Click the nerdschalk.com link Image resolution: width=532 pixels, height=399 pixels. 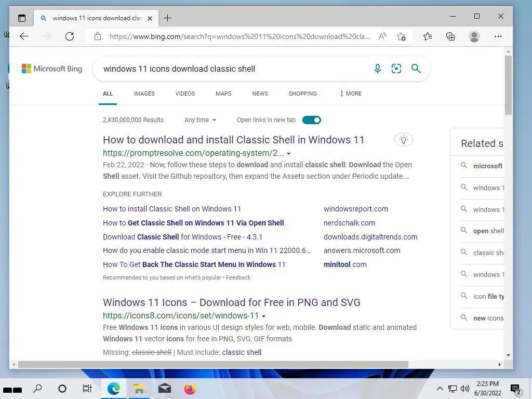tap(349, 223)
